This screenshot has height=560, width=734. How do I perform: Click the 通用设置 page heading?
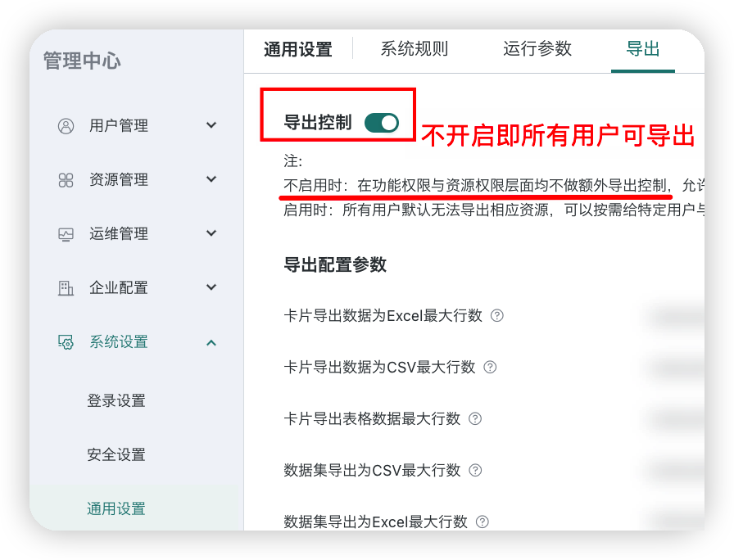pyautogui.click(x=297, y=49)
